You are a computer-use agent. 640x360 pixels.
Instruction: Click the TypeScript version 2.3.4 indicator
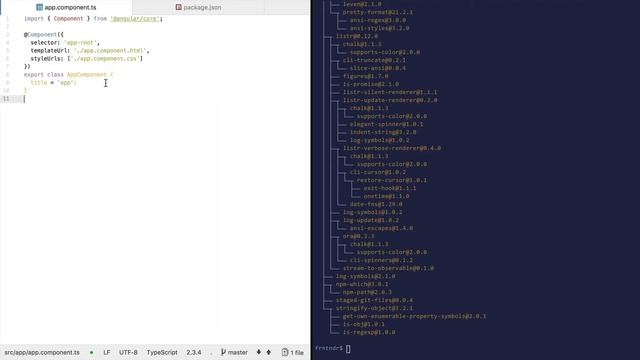coord(194,352)
